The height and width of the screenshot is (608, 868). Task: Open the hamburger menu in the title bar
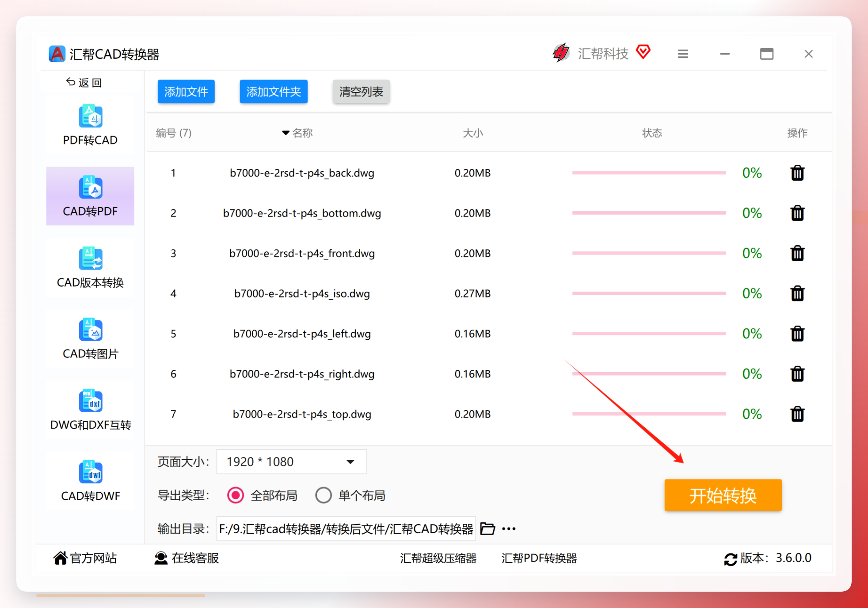[683, 54]
